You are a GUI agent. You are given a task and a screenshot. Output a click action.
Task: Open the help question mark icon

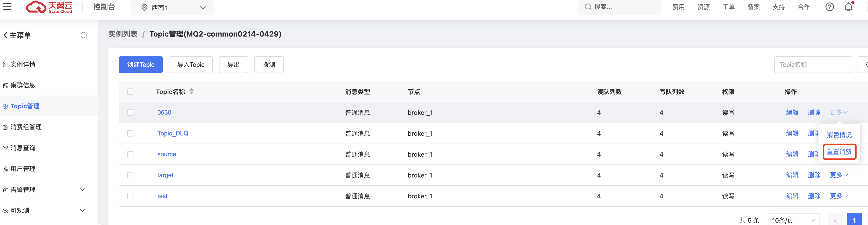pos(830,7)
